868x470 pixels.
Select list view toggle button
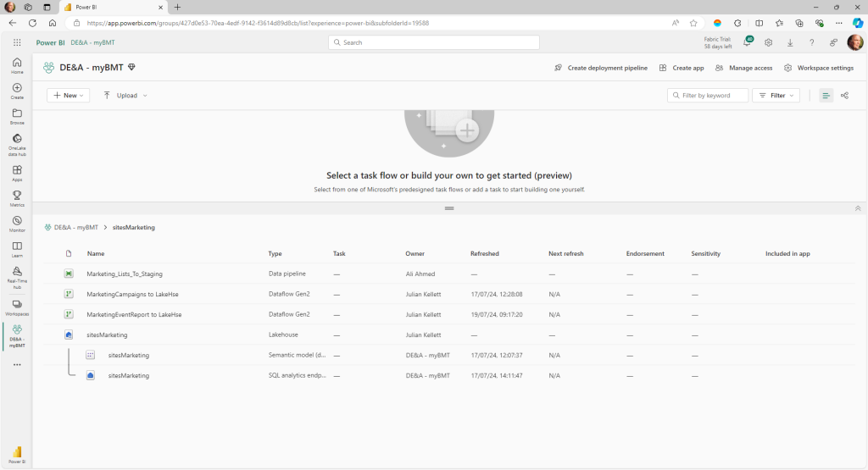[x=826, y=96]
